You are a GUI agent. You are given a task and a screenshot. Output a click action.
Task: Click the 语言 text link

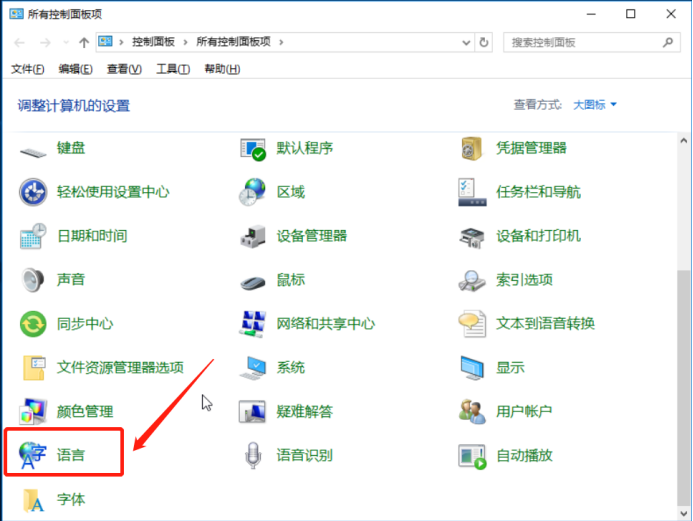[x=71, y=455]
